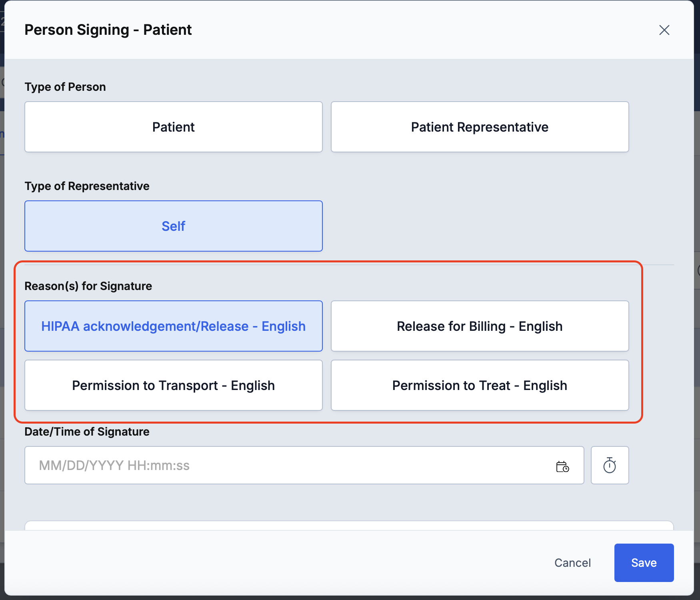Open the calendar date-time picker icon

[x=562, y=466]
